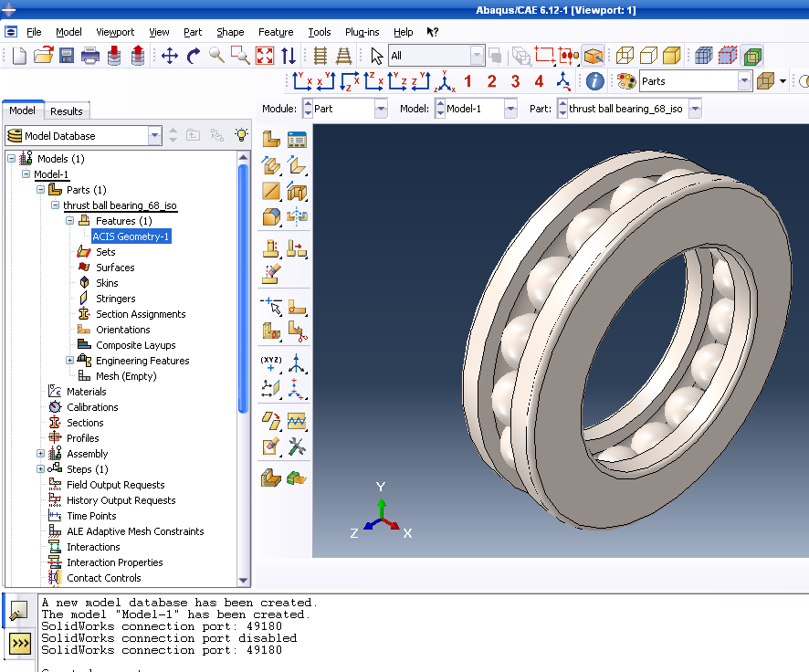Image resolution: width=809 pixels, height=672 pixels.
Task: Enable wireframe render style
Action: pyautogui.click(x=625, y=56)
